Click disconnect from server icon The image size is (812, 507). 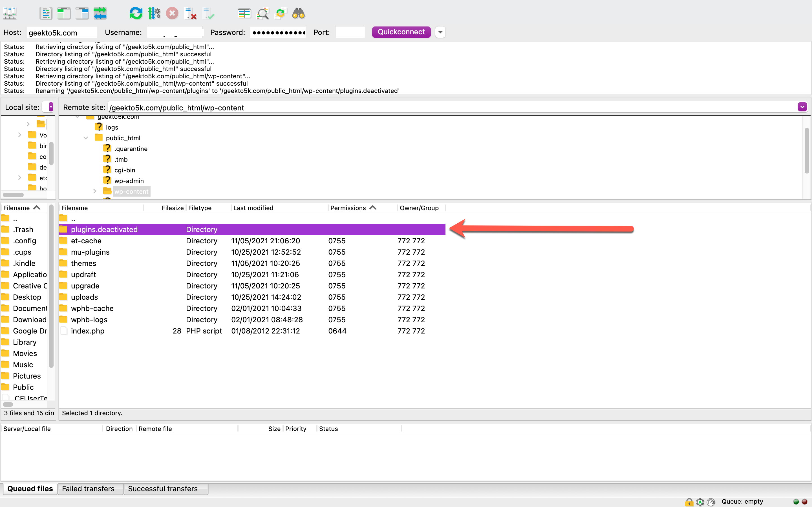[x=190, y=14]
